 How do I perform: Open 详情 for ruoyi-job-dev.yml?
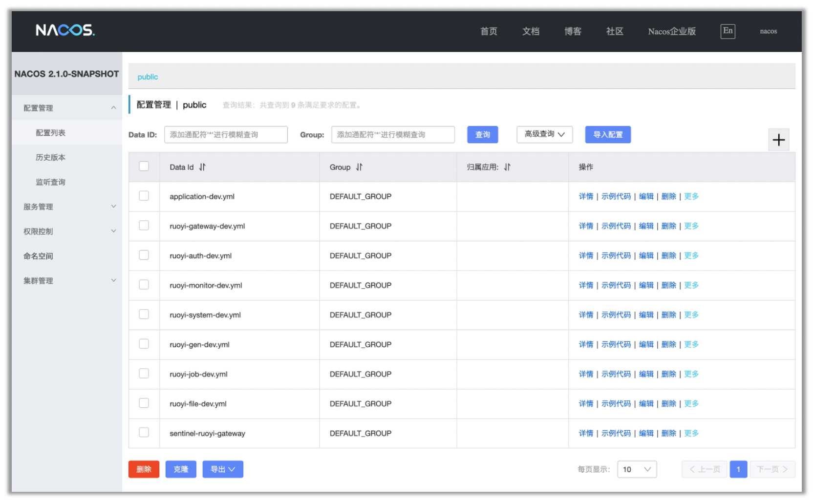[586, 374]
